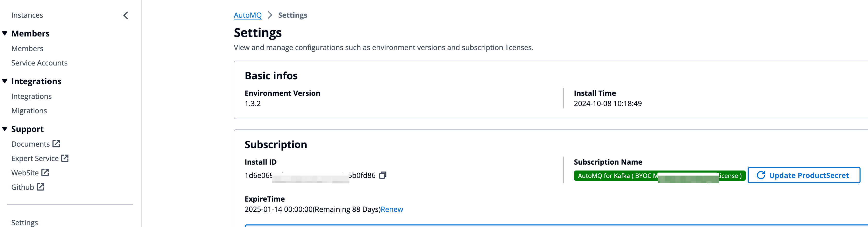Collapse the sidebar with the chevron arrow
The height and width of the screenshot is (227, 868).
click(x=126, y=15)
